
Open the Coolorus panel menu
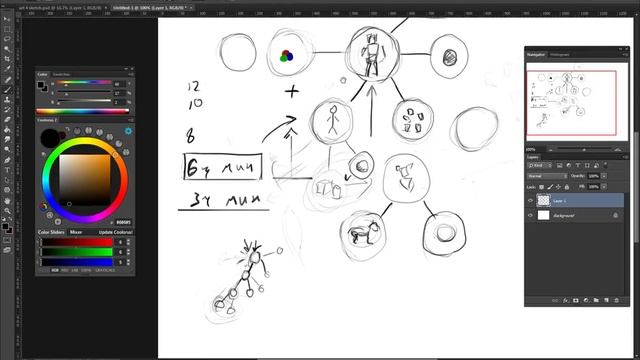pos(131,120)
